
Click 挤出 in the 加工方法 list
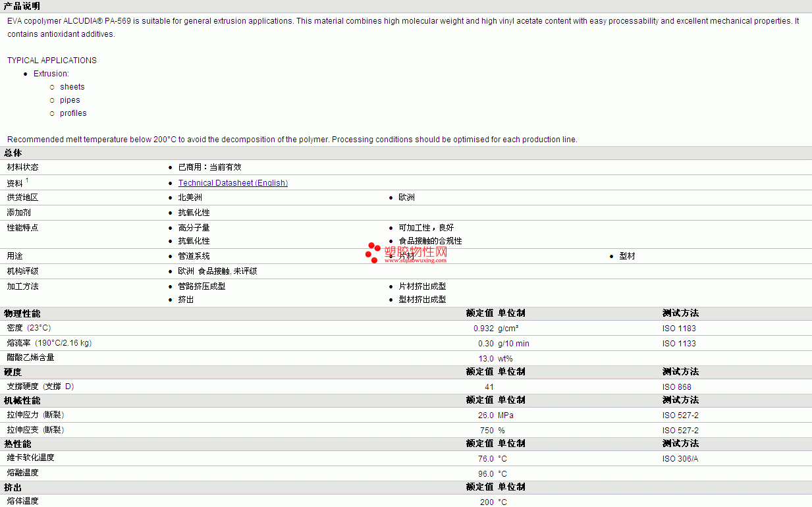pos(186,300)
